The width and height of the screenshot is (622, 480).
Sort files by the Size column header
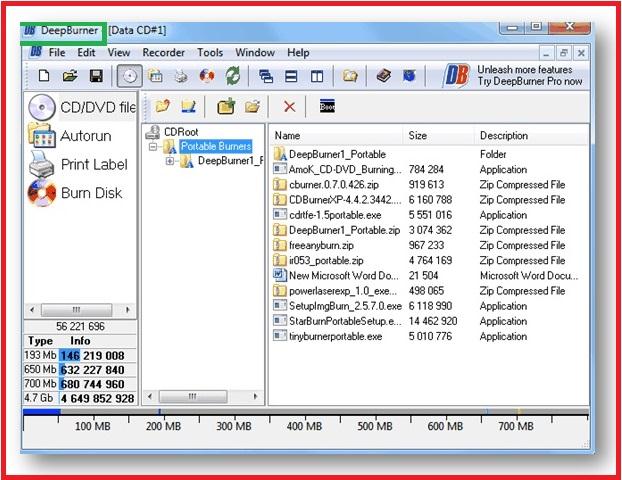tap(418, 135)
